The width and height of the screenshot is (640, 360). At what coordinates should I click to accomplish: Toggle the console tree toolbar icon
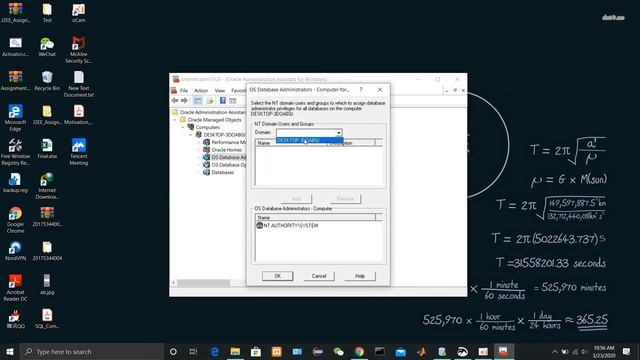(198, 100)
